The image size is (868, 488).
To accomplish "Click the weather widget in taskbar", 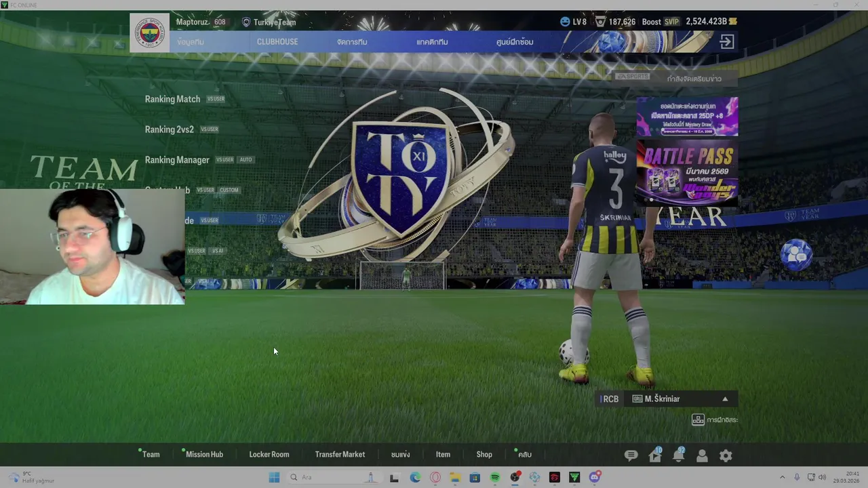I will click(32, 477).
